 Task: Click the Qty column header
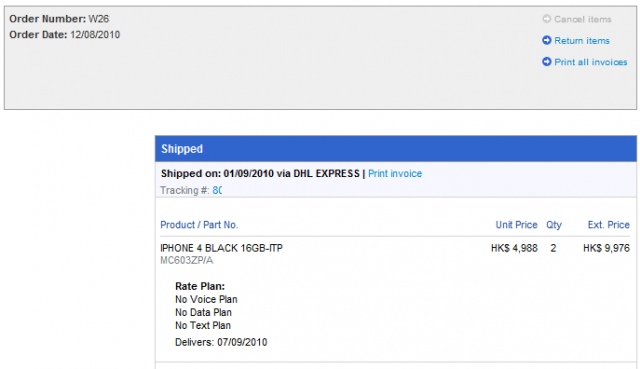(554, 225)
